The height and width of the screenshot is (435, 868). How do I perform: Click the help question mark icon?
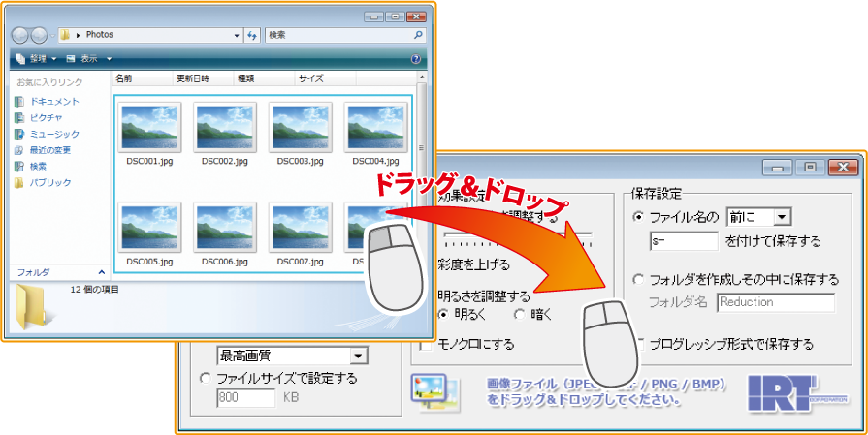coord(415,59)
